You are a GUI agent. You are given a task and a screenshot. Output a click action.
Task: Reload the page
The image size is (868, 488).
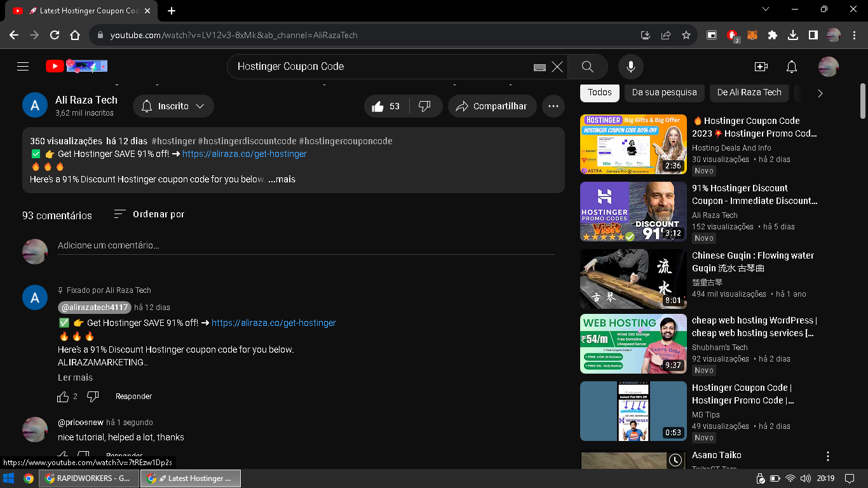(x=55, y=35)
